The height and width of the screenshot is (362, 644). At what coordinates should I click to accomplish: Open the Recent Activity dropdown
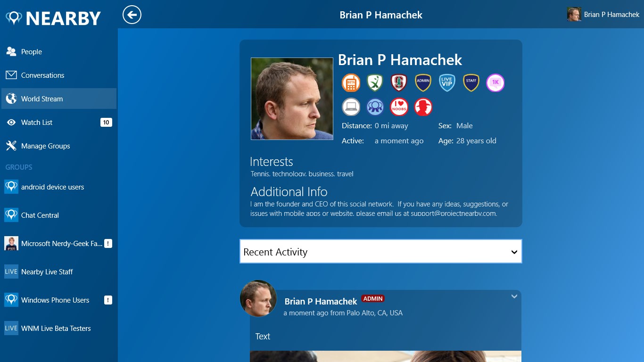coord(381,251)
